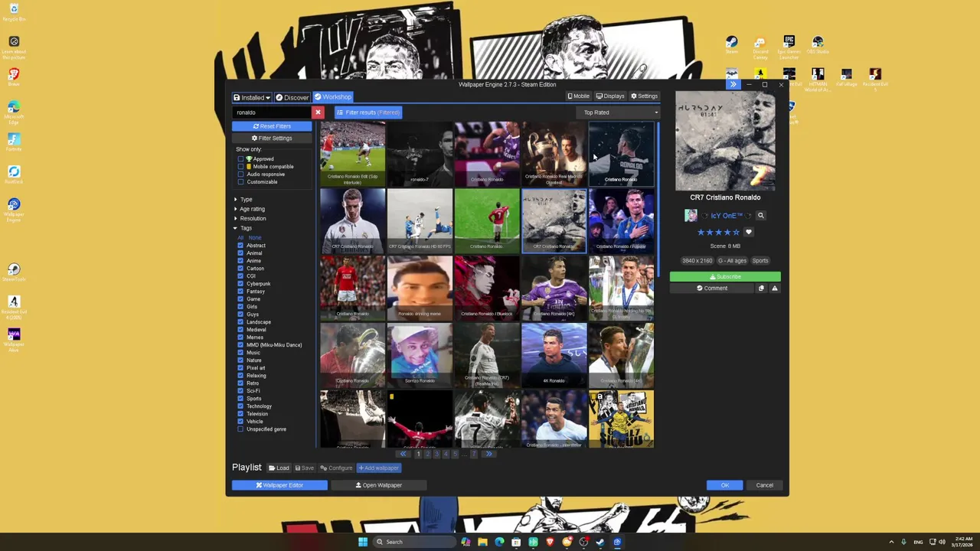The image size is (980, 551).
Task: Open OBS Studio desktop shortcut
Action: [818, 45]
